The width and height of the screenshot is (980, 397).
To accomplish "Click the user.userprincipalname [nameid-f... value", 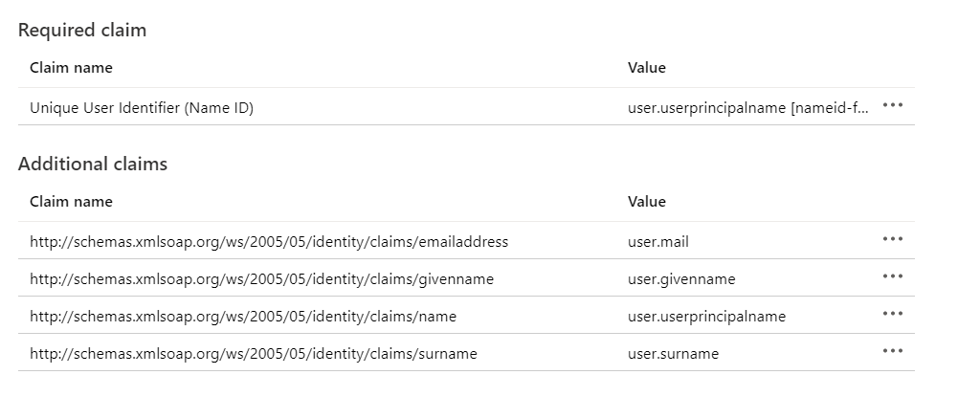I will [x=748, y=108].
